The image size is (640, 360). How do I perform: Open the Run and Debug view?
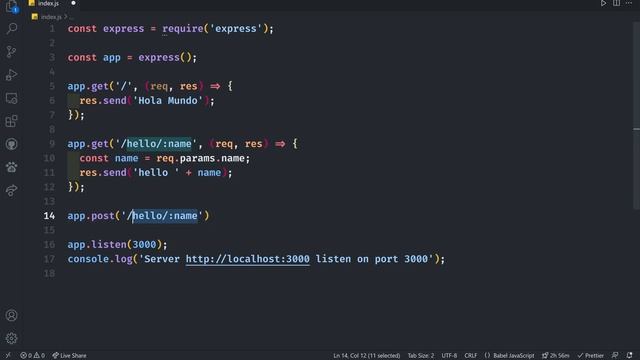(12, 75)
